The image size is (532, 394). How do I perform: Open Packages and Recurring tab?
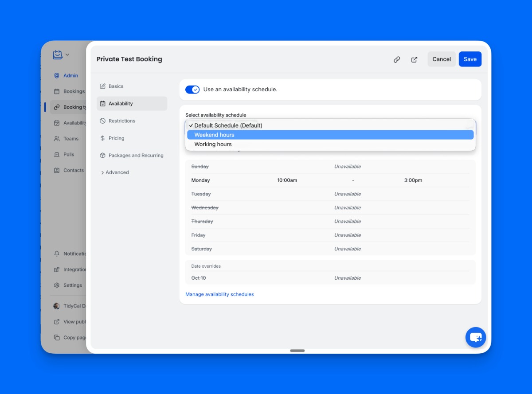click(x=136, y=156)
